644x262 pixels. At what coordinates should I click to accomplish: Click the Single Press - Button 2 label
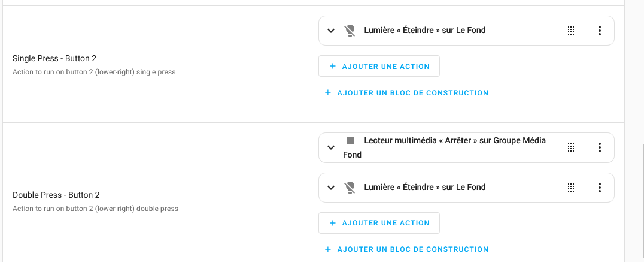pyautogui.click(x=54, y=58)
